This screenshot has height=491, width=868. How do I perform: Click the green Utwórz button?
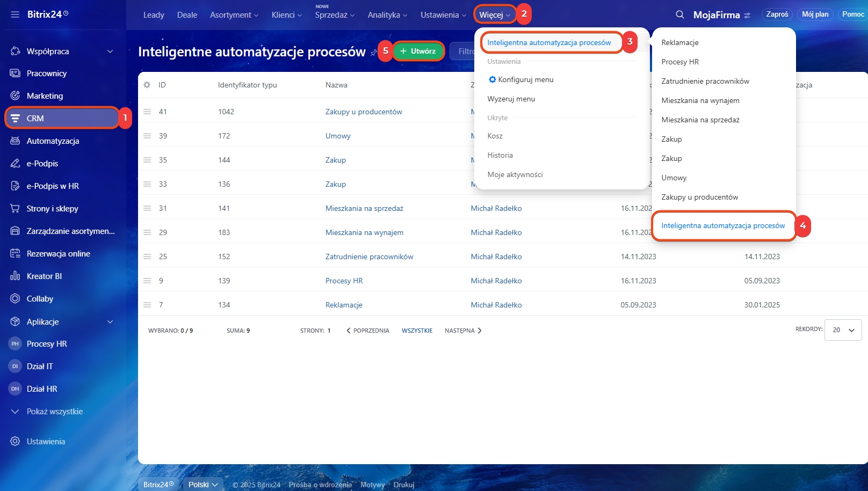[418, 51]
